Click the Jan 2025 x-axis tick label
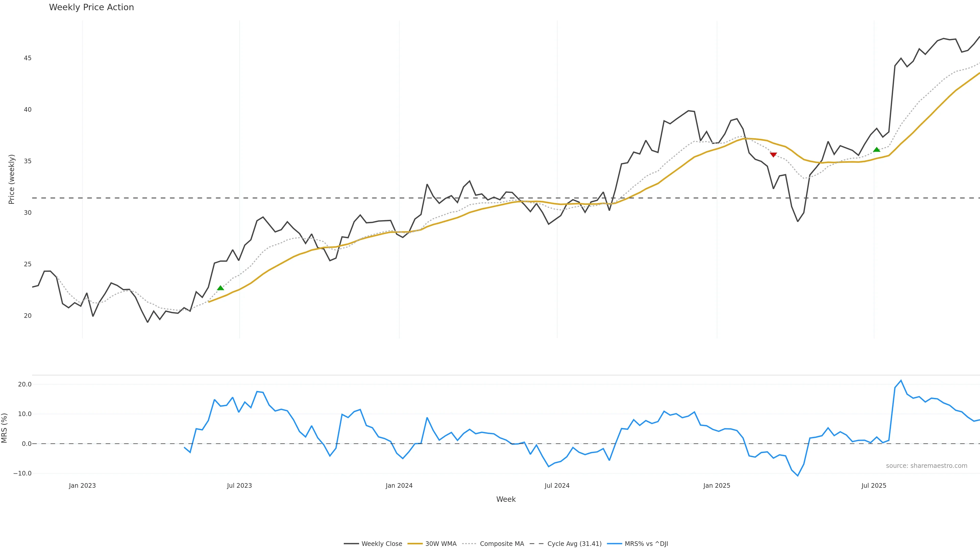This screenshot has height=551, width=980. click(717, 486)
